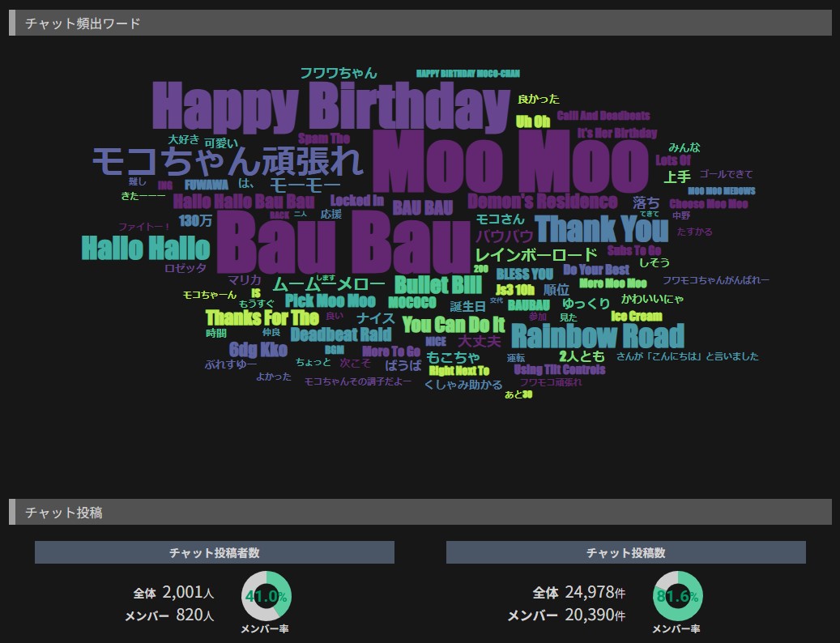The height and width of the screenshot is (643, 840).
Task: Click the 41.0% member rate donut
Action: [x=266, y=596]
